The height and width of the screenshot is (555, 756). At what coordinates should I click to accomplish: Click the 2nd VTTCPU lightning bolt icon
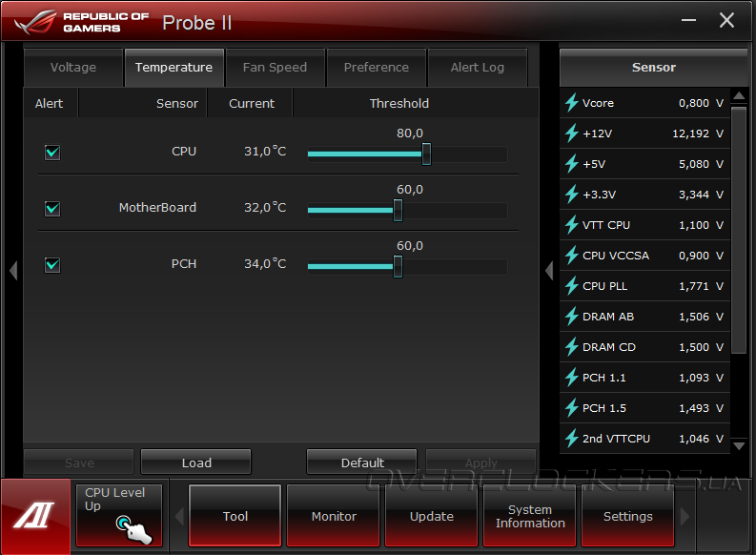click(572, 439)
